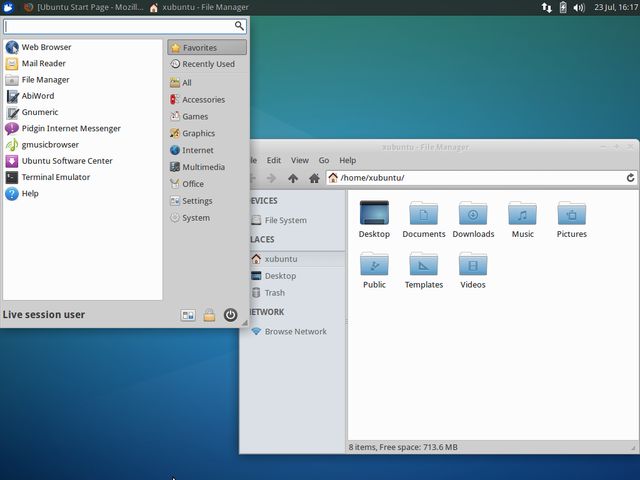This screenshot has height=480, width=640.
Task: Click the go up parent folder arrow
Action: (x=293, y=178)
